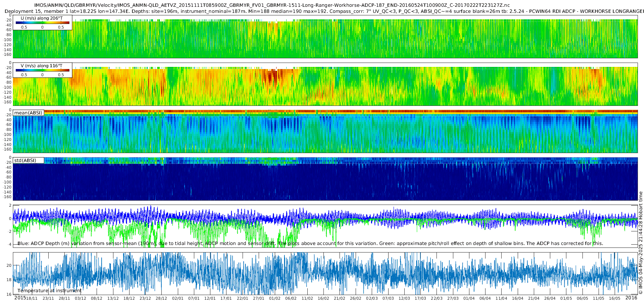Click the 02/01 date tick
Viewport: 644px width, 304px height.
tap(178, 298)
